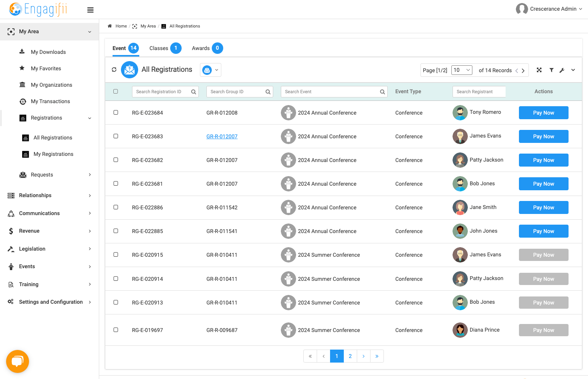Check the row for RG-E-023683
This screenshot has height=379, width=588.
[116, 136]
